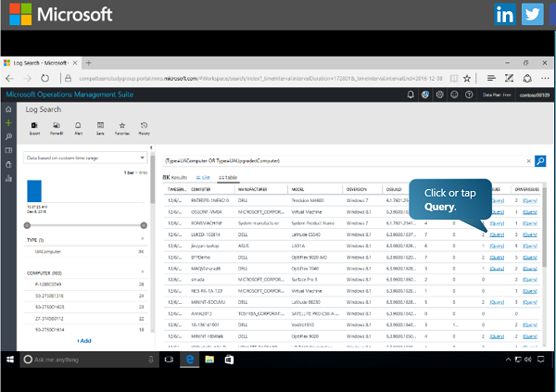This screenshot has width=556, height=392.
Task: Collapse the COMPUTER filter section
Action: click(x=142, y=271)
